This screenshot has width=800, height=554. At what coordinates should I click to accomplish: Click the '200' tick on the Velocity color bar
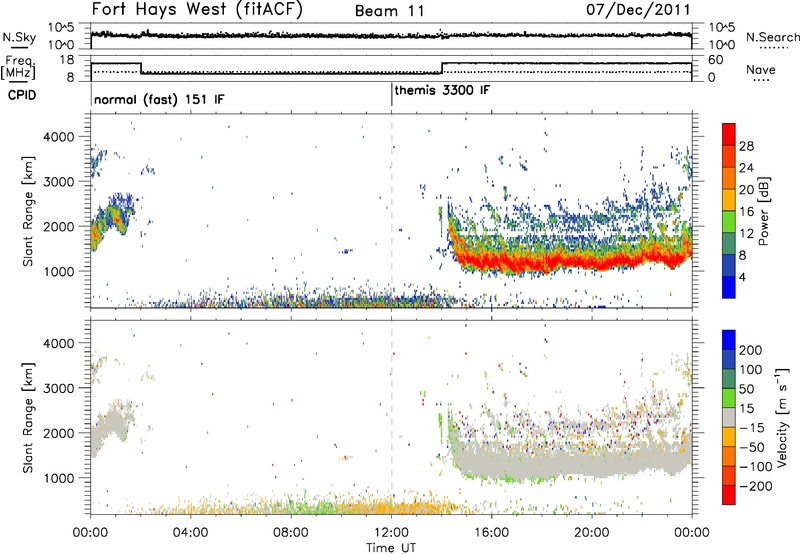click(x=751, y=350)
